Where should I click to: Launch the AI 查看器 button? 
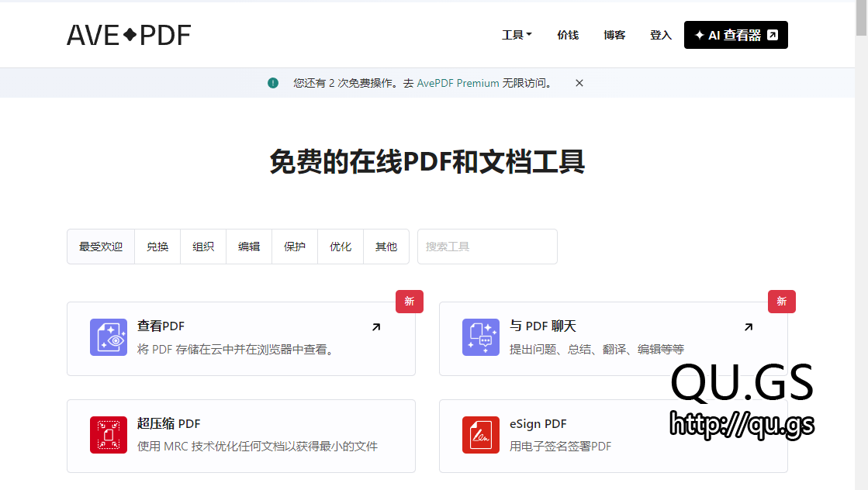[735, 35]
